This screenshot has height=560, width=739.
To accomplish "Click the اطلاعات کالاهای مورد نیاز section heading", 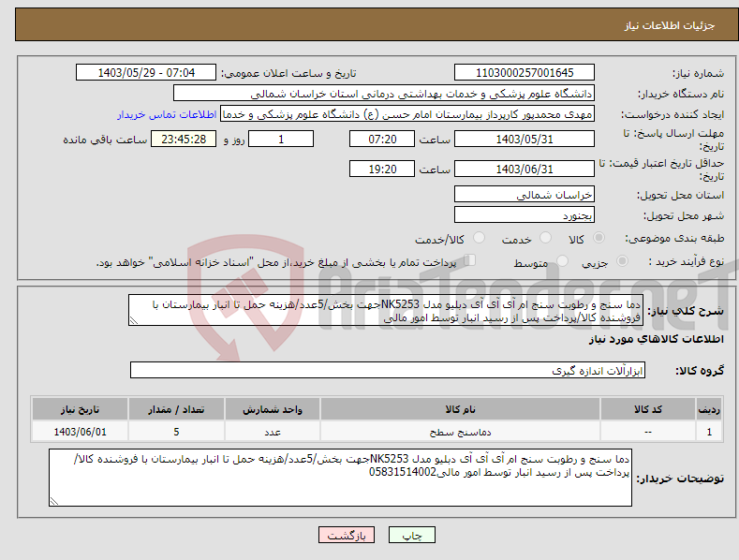I will click(656, 339).
